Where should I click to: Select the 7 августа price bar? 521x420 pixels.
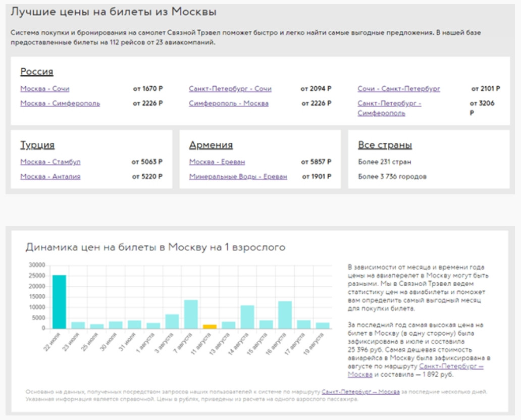(191, 314)
